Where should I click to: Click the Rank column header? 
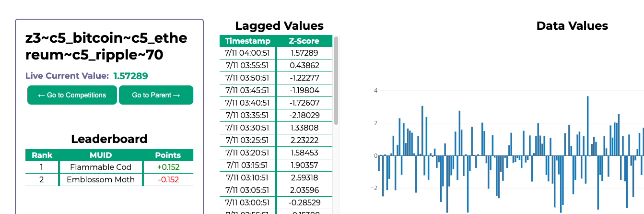42,155
